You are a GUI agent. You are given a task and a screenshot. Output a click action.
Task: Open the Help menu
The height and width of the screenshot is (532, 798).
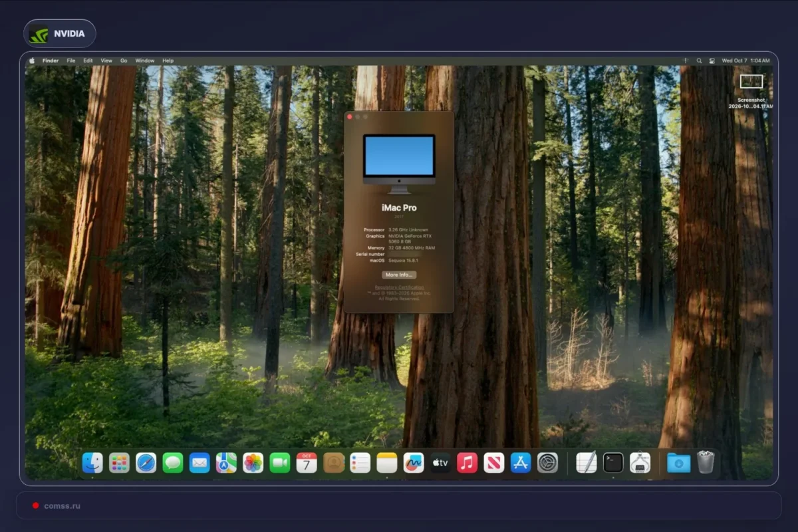tap(168, 61)
